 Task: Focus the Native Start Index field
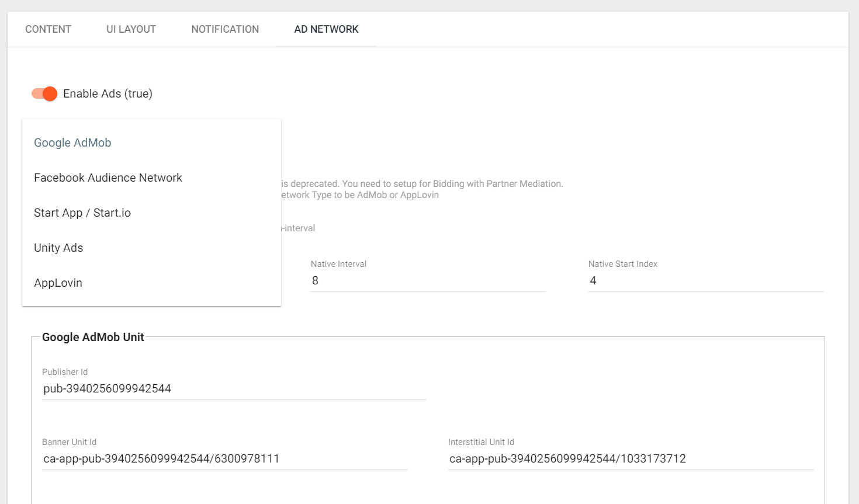tap(705, 281)
